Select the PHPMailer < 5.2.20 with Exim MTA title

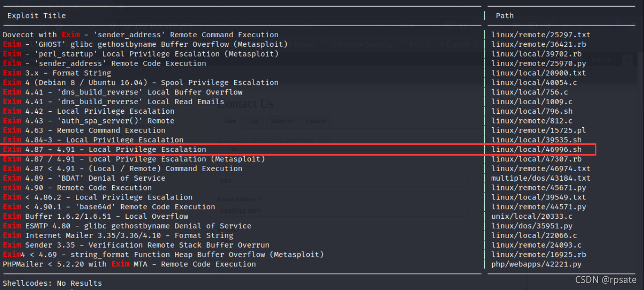[x=129, y=265]
